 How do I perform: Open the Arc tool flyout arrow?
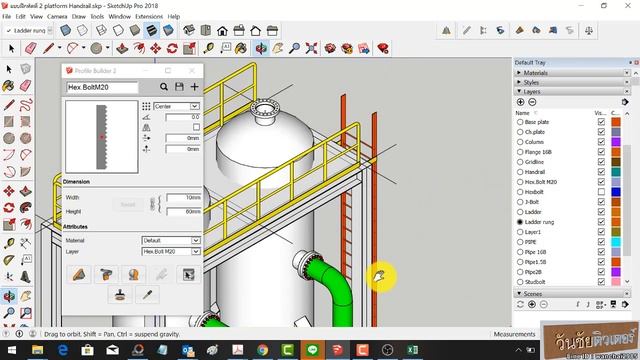point(83,48)
